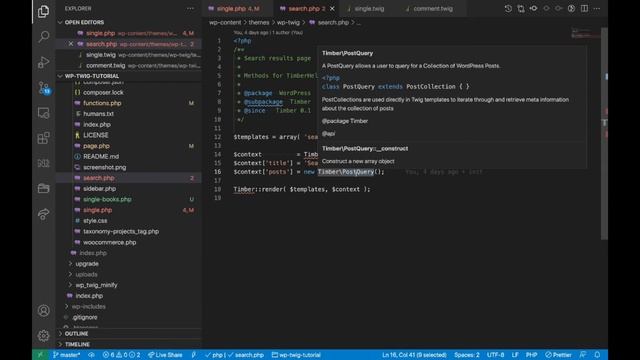This screenshot has width=640, height=360.
Task: Open Run and Debug view
Action: [43, 62]
